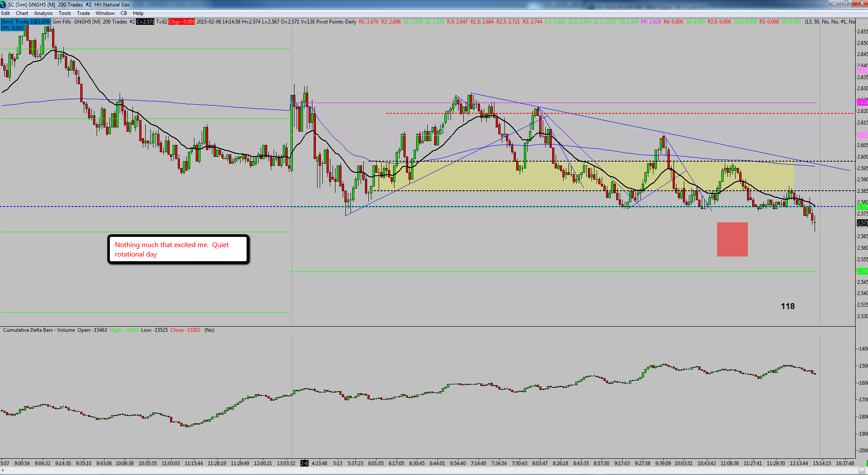The image size is (868, 475).
Task: Click the '4:23:48' time axis label
Action: (x=320, y=463)
